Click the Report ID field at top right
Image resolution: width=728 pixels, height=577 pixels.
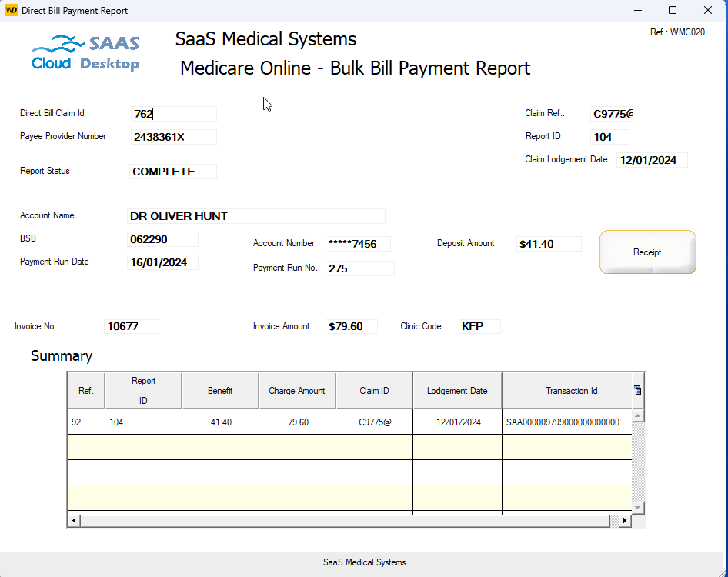tap(609, 137)
